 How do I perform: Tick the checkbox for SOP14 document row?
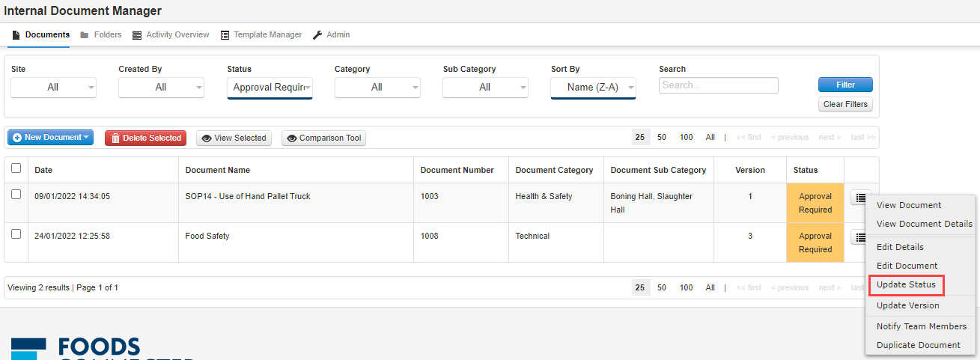point(16,195)
